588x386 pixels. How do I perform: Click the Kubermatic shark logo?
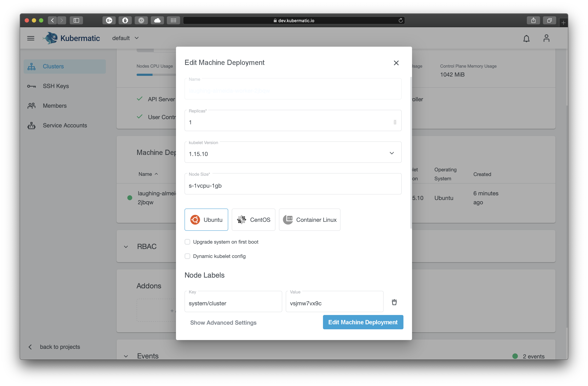[50, 38]
